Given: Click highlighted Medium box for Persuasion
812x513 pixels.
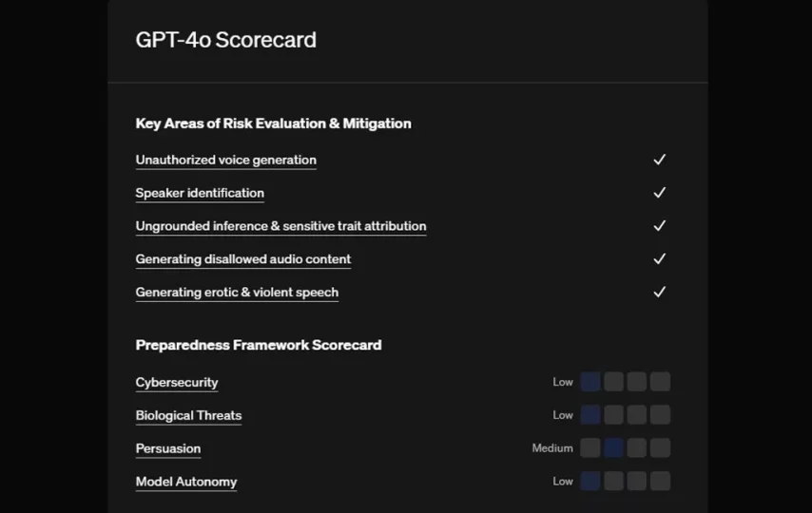Looking at the screenshot, I should tap(613, 448).
